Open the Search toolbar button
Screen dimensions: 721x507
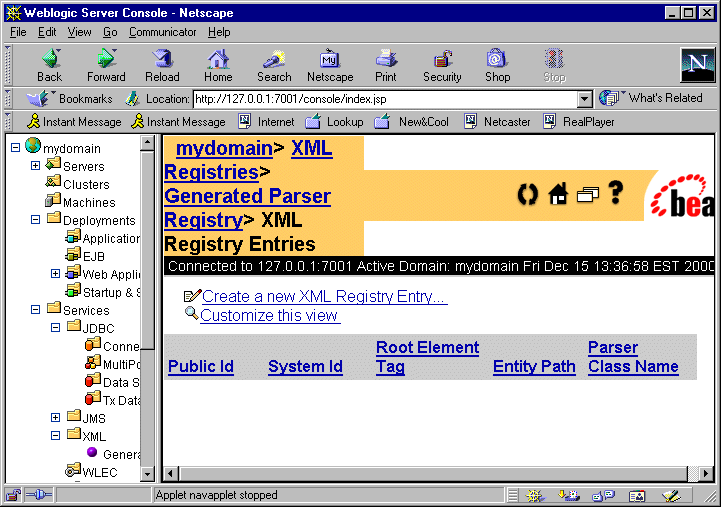pyautogui.click(x=274, y=65)
